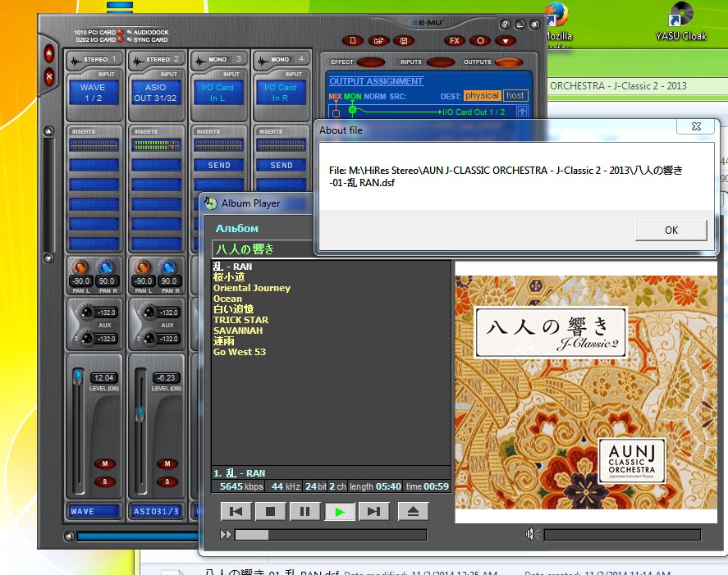Open E-MU mixer help with the question mark
This screenshot has height=575, width=728.
click(505, 24)
